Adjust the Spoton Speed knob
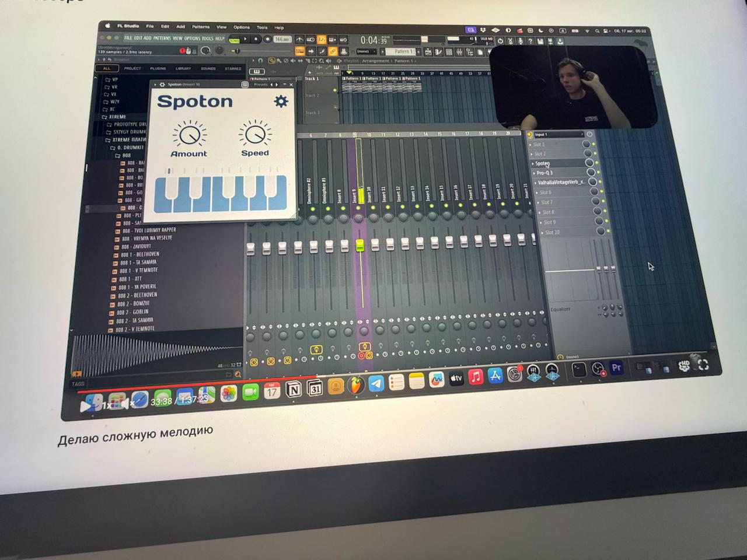The width and height of the screenshot is (747, 560). pos(254,135)
